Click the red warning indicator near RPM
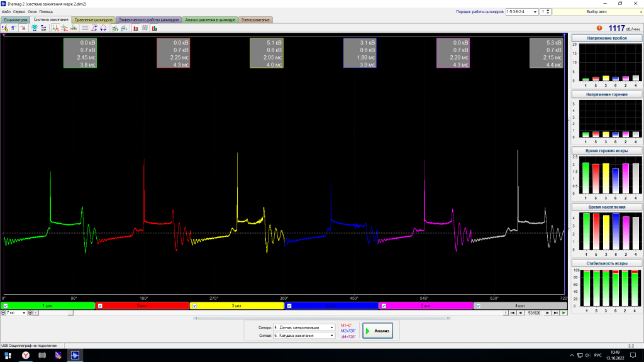Screen dimensions: 644x362 599,28
